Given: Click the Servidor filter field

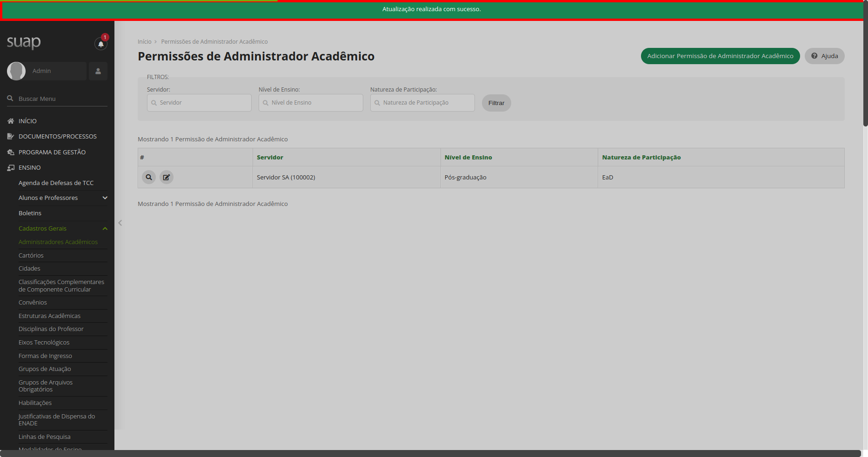Looking at the screenshot, I should point(199,103).
